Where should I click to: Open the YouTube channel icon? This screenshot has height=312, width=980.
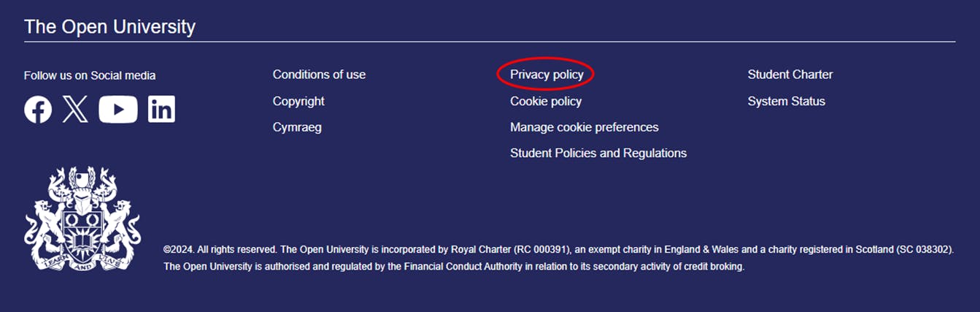118,110
